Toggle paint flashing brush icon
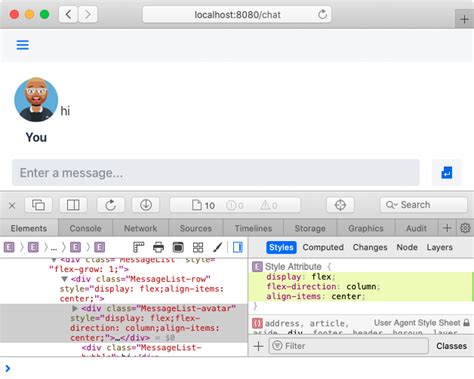This screenshot has height=379, width=474. pos(217,247)
